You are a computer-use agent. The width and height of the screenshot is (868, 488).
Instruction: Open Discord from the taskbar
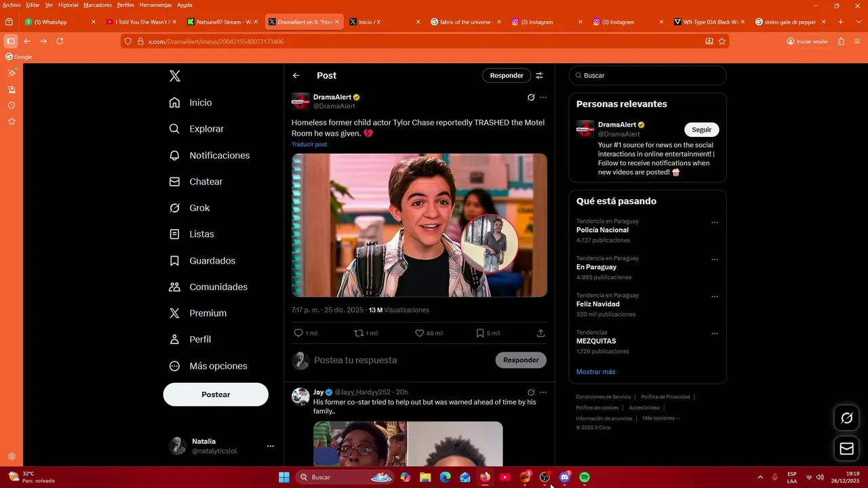[x=564, y=477]
